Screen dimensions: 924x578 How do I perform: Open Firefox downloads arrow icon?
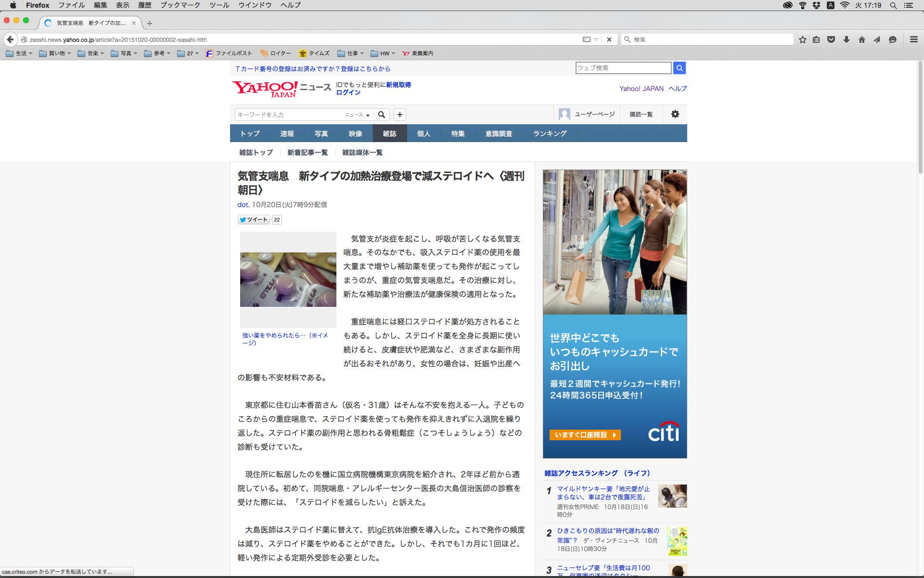[x=846, y=39]
